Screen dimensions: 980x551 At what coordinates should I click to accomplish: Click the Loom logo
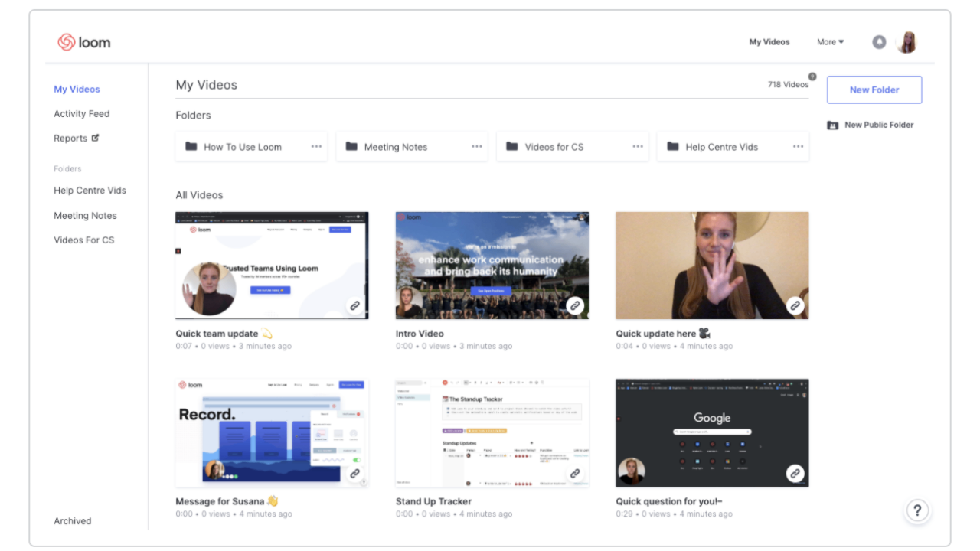(83, 42)
